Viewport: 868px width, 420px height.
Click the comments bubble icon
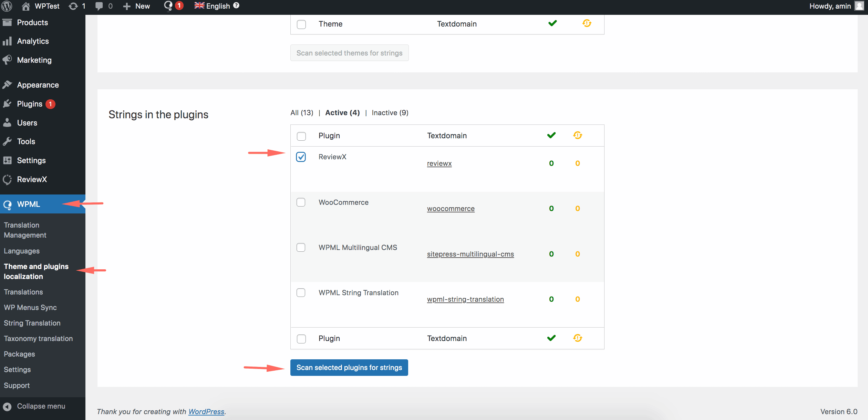(x=99, y=6)
